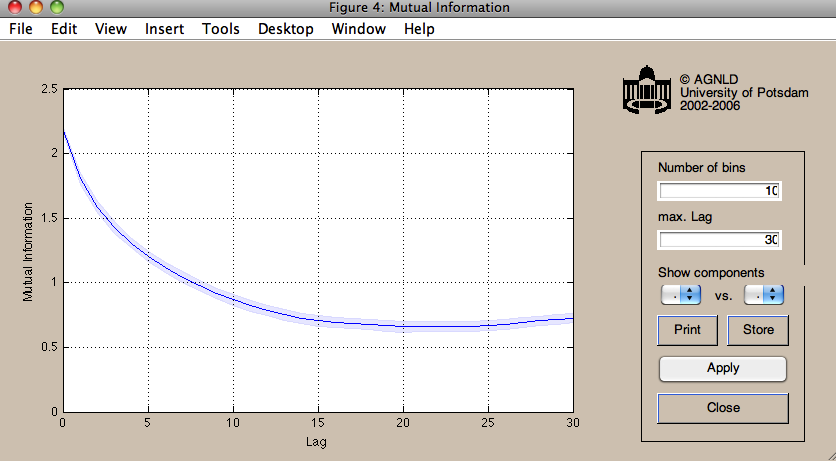
Task: Open the Help menu
Action: pyautogui.click(x=419, y=29)
